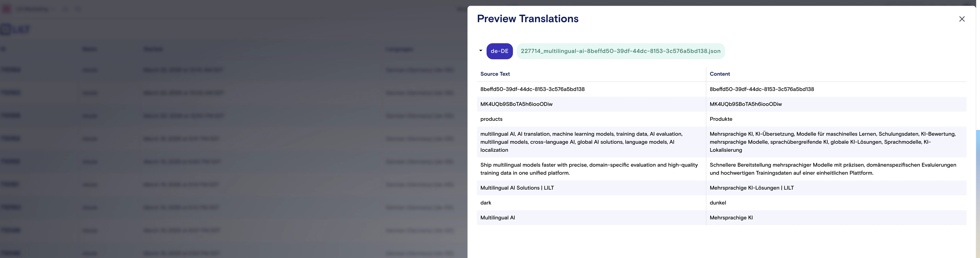980x258 pixels.
Task: Select the source keywords cell 'multilingual AI, AI translation'
Action: click(x=581, y=142)
